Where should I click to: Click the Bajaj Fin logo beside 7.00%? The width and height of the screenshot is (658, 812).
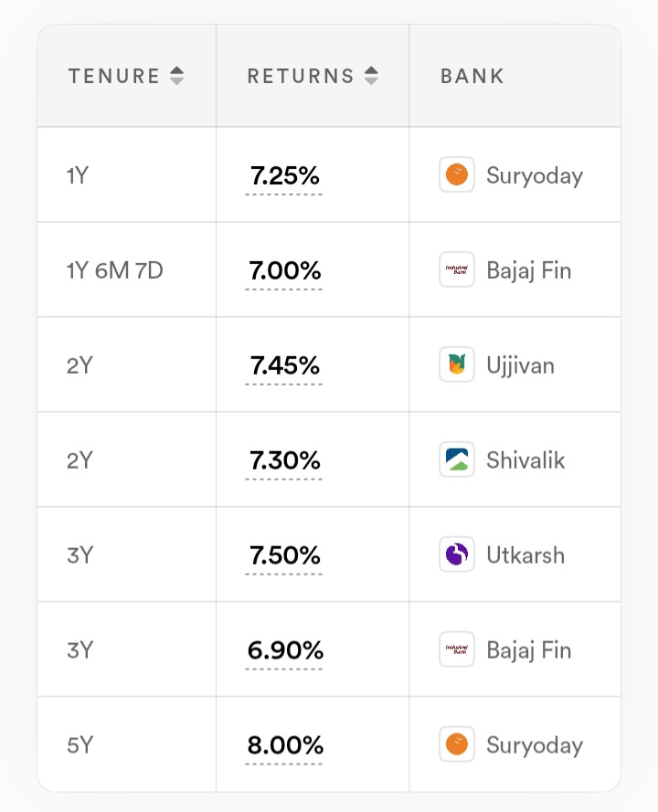pos(457,269)
